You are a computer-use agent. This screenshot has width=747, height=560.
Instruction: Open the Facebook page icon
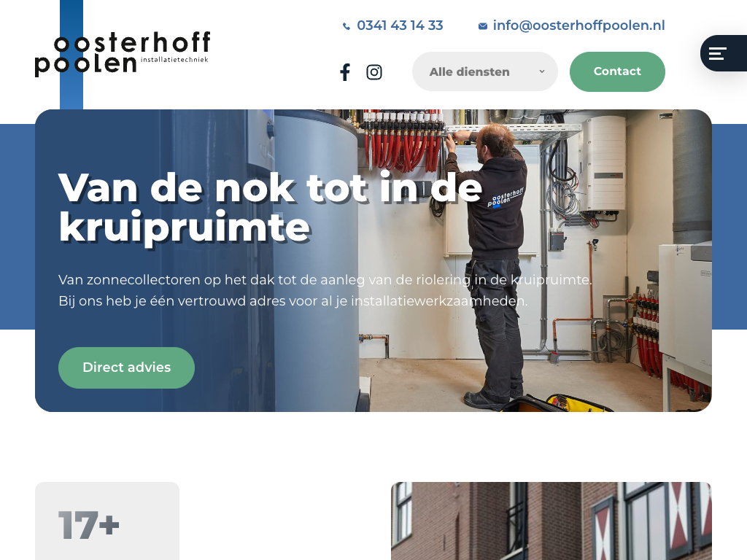point(345,72)
